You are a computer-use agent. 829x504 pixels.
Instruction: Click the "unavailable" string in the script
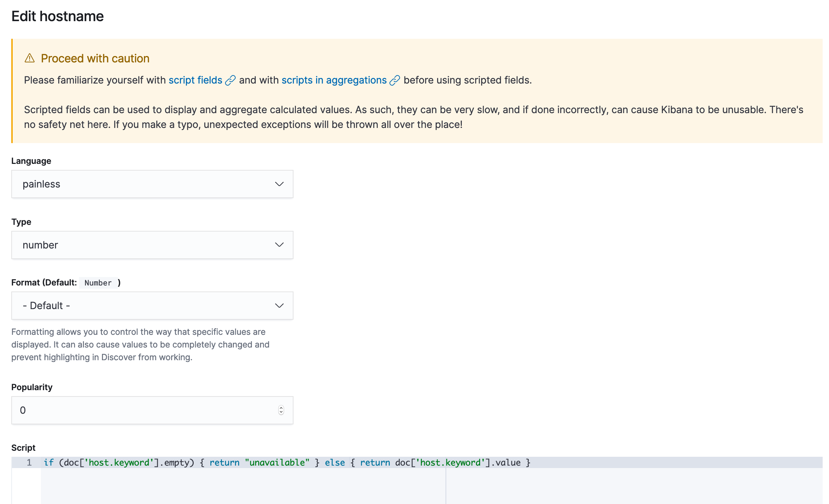click(x=277, y=463)
